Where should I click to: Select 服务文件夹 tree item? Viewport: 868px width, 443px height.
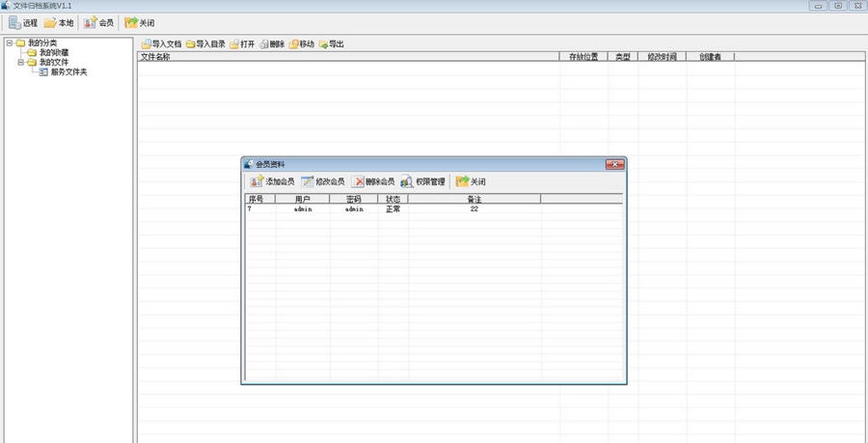[68, 72]
